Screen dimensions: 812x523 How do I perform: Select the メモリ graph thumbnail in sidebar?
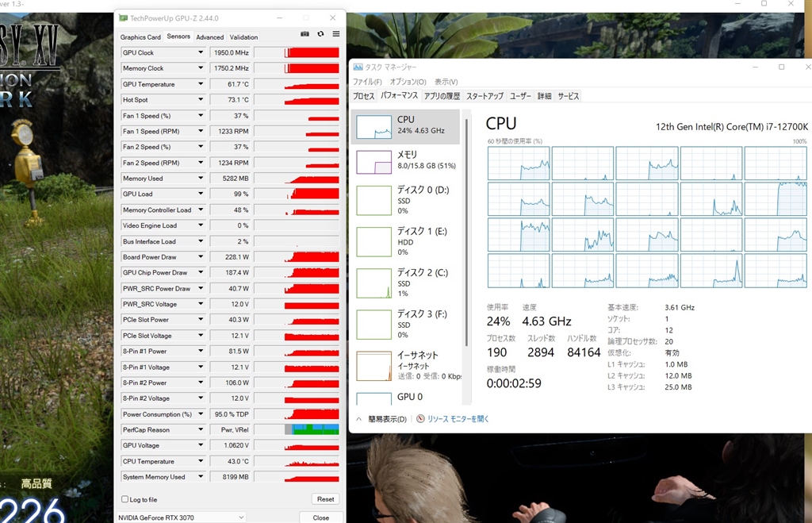tap(374, 162)
